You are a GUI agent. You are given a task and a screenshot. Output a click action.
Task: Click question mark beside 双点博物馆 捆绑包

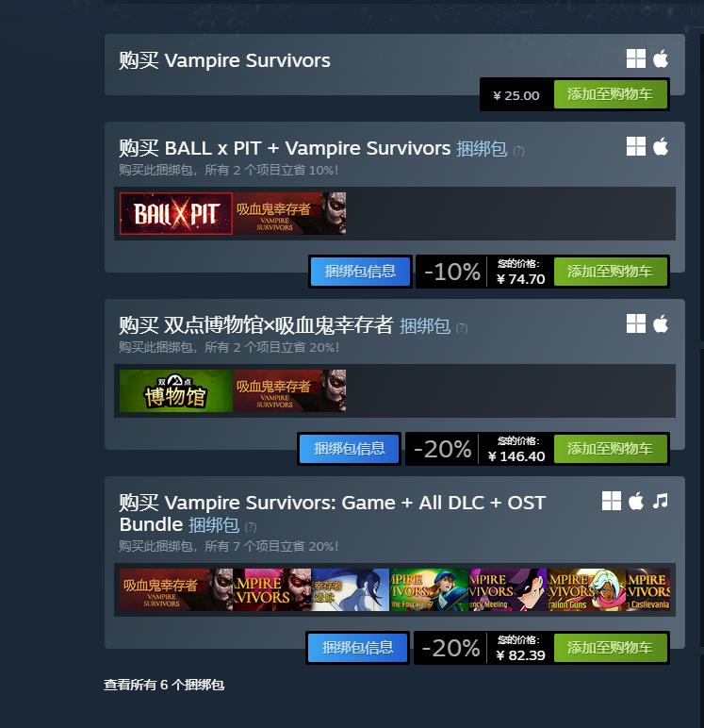pos(462,328)
